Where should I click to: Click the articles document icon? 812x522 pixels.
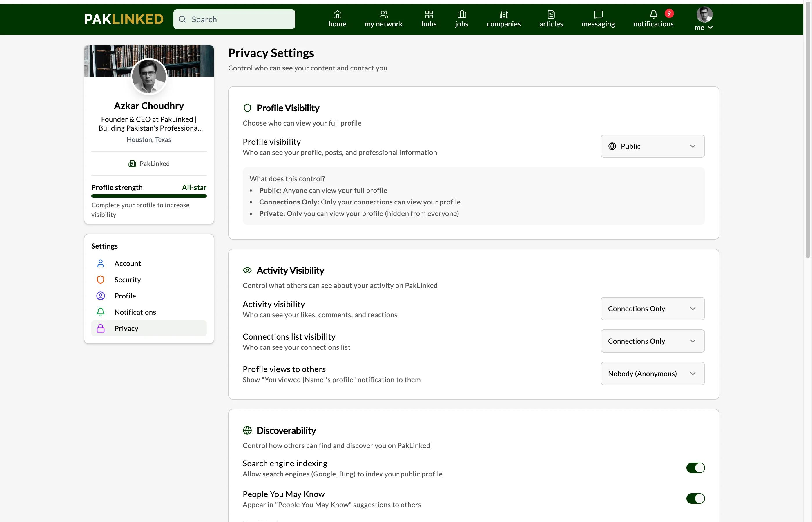551,15
